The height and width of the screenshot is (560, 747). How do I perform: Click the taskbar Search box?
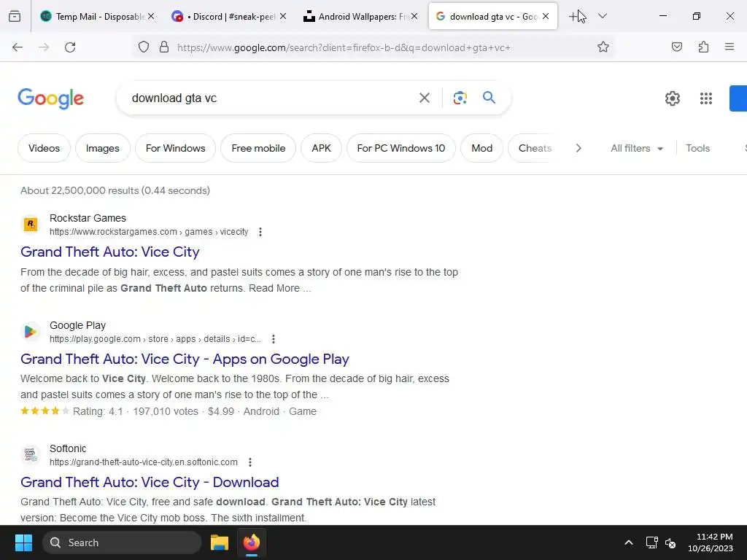pyautogui.click(x=122, y=542)
